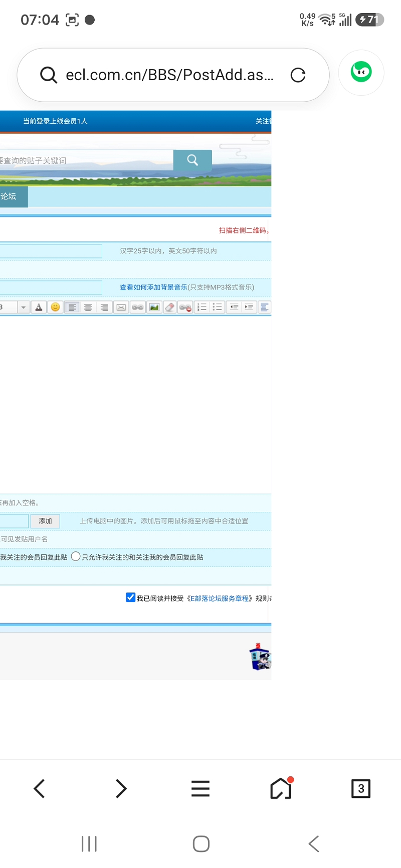Open the browser hamburger menu
This screenshot has height=868, width=401.
pyautogui.click(x=200, y=788)
